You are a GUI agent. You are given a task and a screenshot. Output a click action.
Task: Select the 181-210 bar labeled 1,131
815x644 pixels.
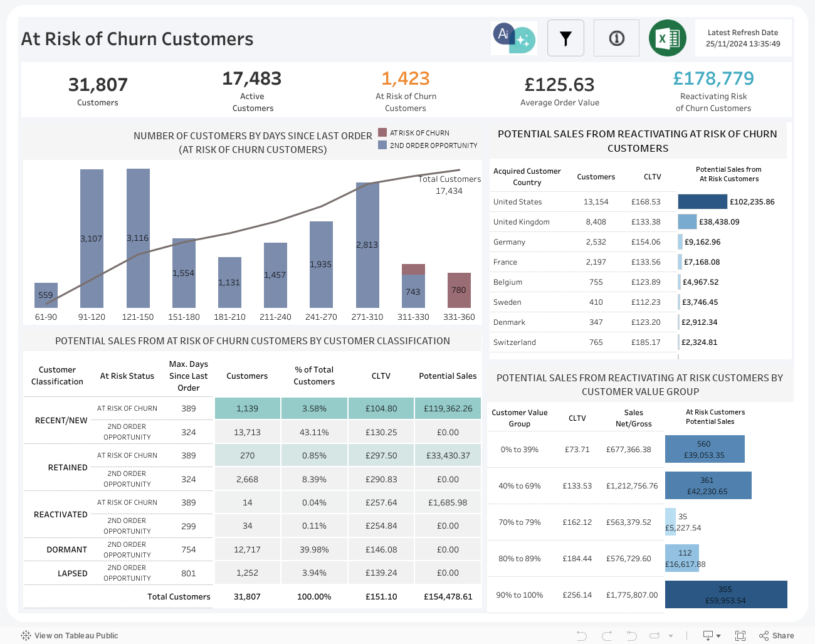click(229, 282)
